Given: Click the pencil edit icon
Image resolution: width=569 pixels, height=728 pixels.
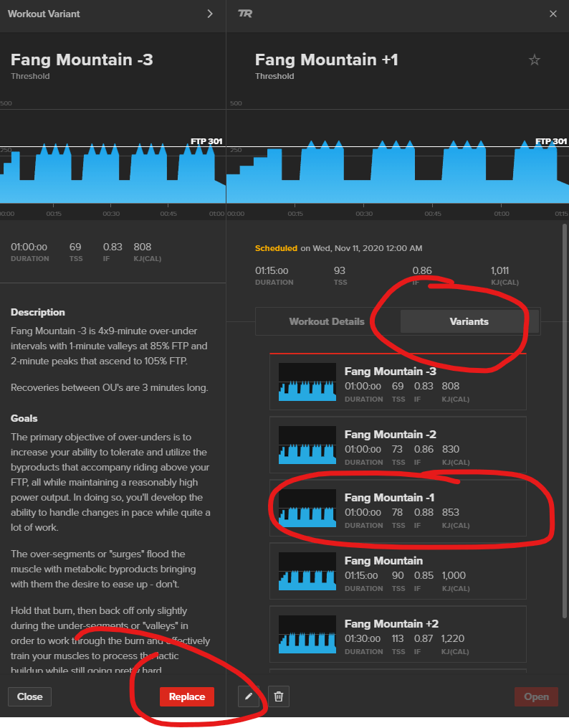Looking at the screenshot, I should click(x=248, y=696).
